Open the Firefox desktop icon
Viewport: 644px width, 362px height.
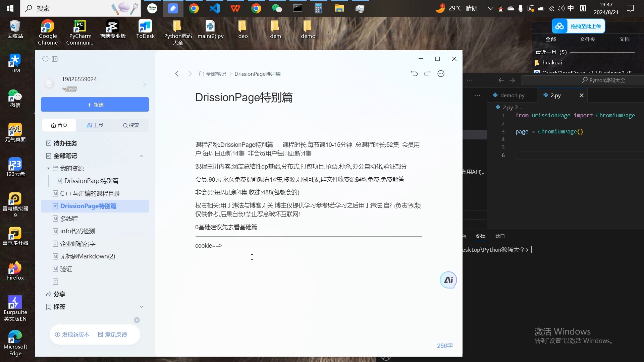pos(15,271)
